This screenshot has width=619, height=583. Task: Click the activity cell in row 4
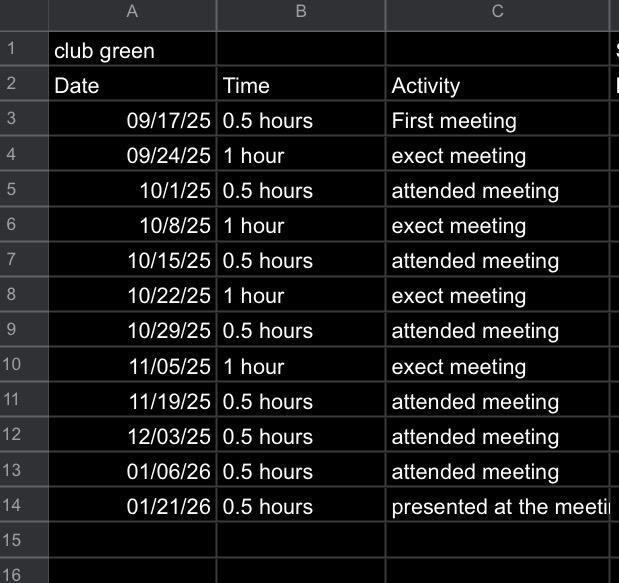coord(497,156)
